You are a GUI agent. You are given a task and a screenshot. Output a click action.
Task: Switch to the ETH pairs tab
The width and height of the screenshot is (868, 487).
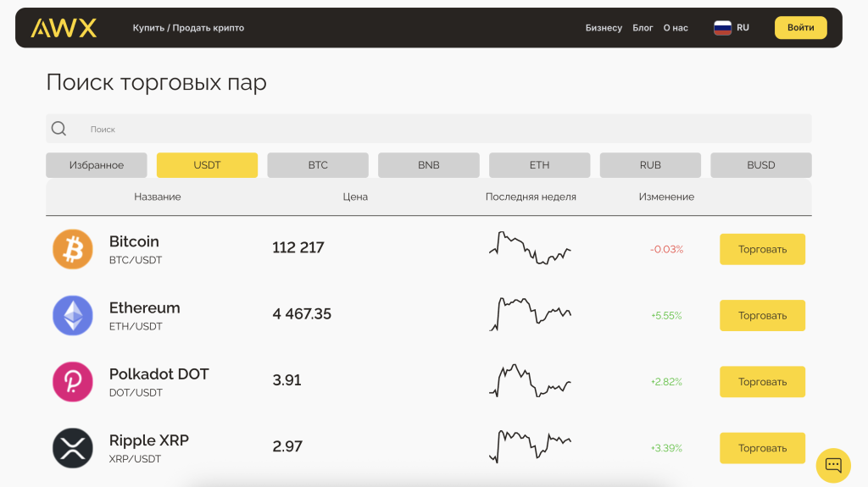539,165
